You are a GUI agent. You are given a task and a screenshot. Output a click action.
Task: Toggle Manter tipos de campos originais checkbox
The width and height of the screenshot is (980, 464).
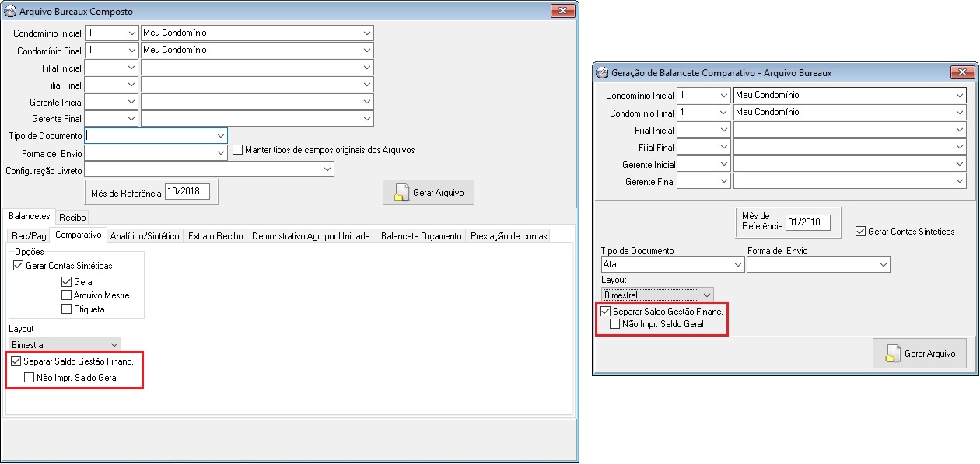238,149
